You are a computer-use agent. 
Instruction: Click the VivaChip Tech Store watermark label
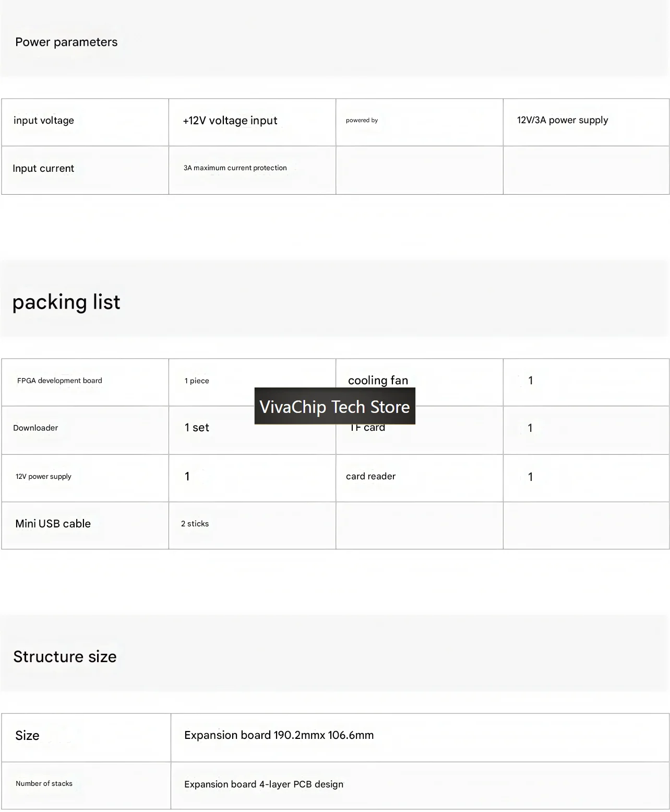pos(334,406)
